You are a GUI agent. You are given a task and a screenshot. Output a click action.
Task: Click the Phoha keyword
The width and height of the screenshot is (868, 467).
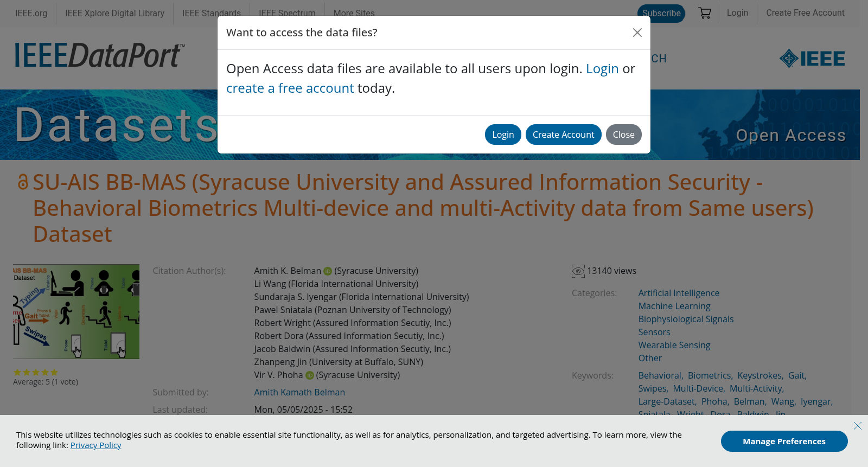[714, 401]
